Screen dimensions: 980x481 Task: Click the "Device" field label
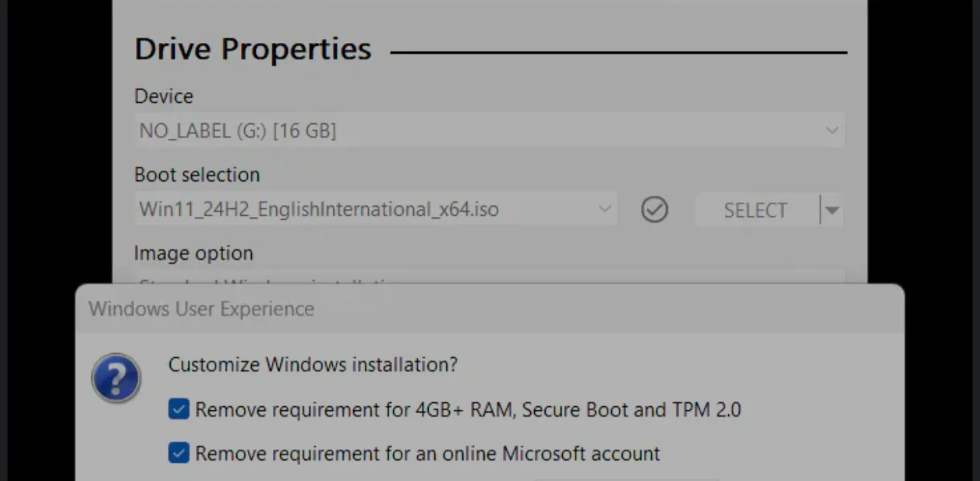pos(163,96)
